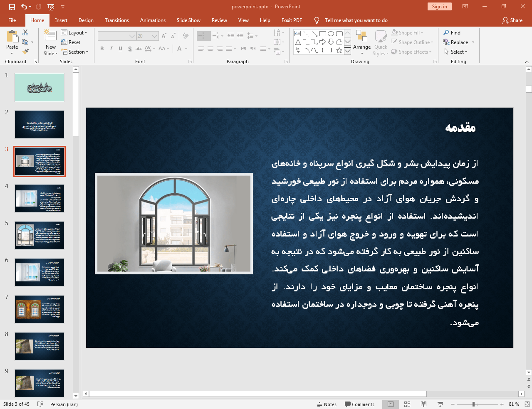Toggle Italic formatting
This screenshot has height=409, width=532.
tap(111, 49)
